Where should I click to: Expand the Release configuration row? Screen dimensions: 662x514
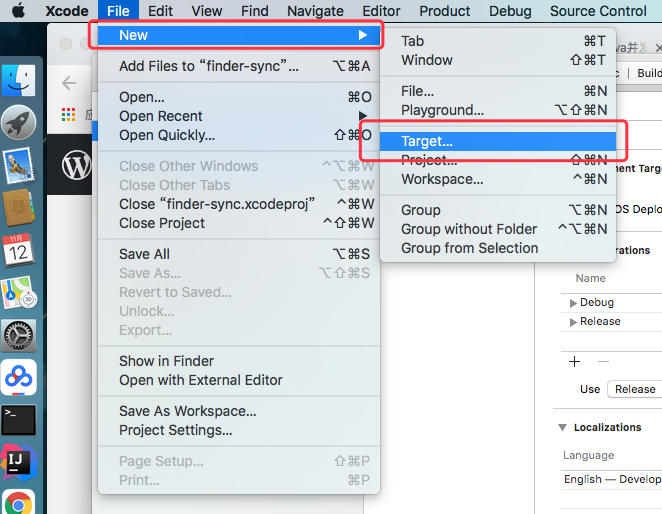tap(573, 321)
